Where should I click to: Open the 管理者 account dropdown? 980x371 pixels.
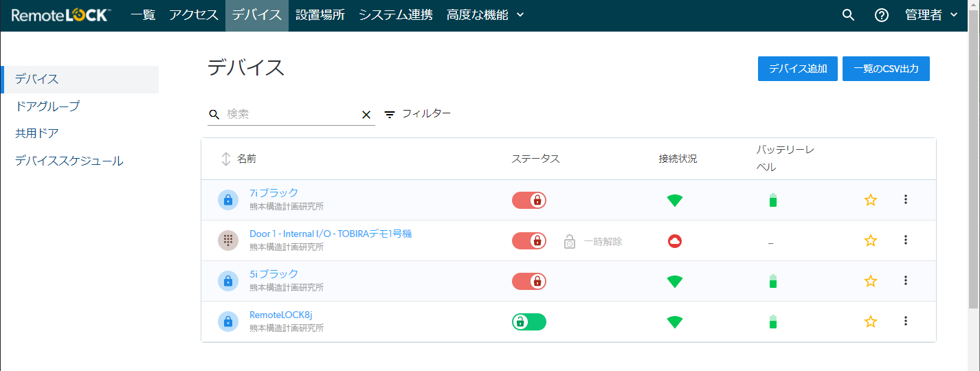click(931, 15)
